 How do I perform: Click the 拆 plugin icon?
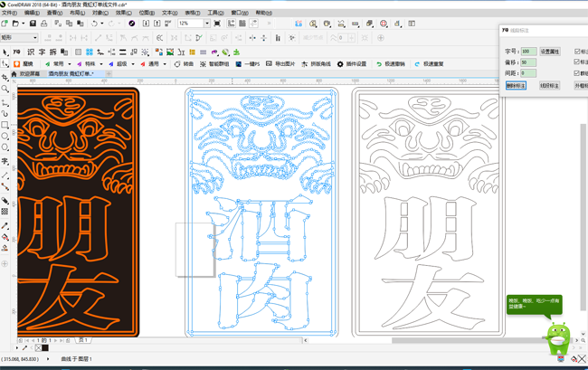tap(53, 52)
